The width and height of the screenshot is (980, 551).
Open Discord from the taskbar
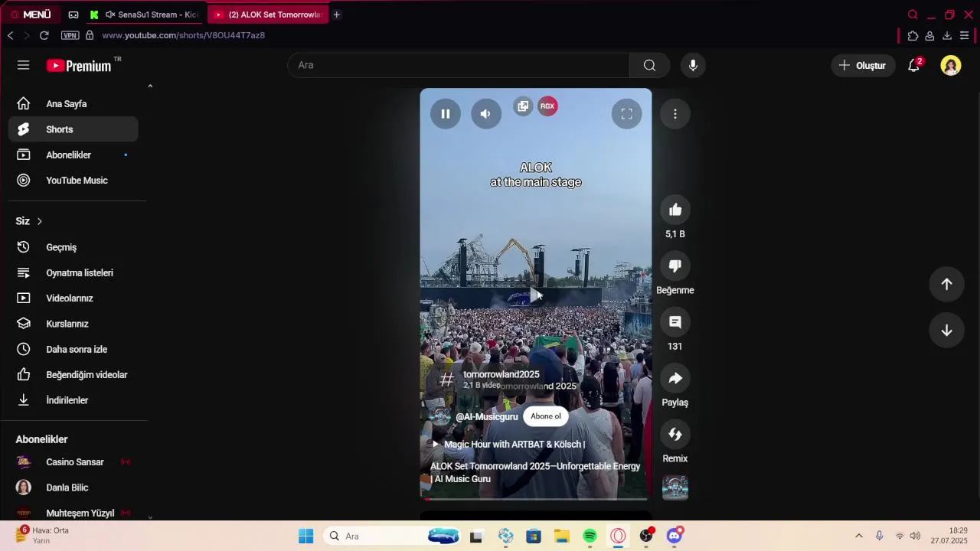675,536
